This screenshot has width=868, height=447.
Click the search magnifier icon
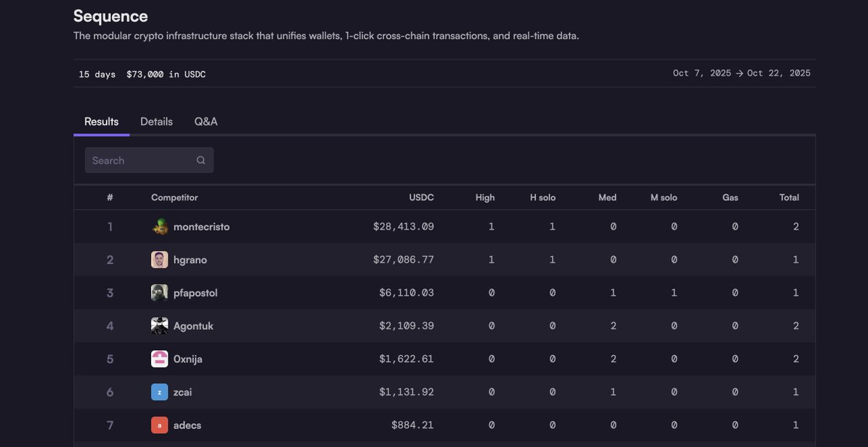(201, 161)
